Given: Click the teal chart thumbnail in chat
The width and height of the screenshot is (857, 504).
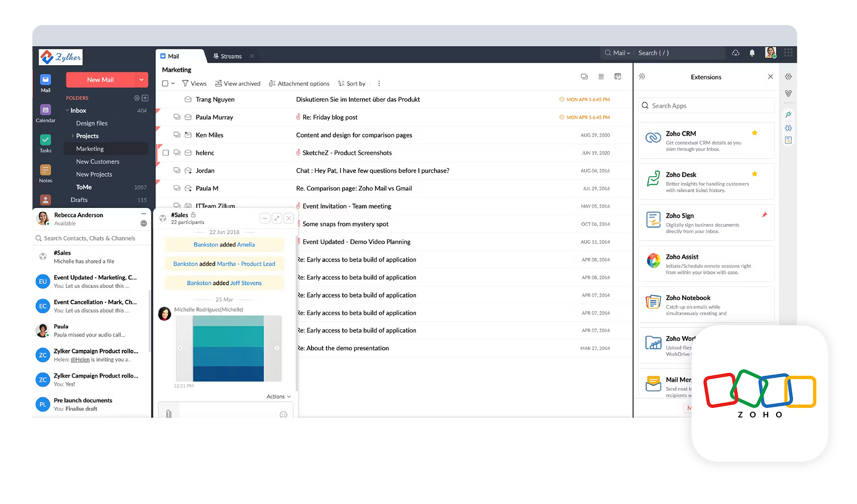Looking at the screenshot, I should point(229,350).
